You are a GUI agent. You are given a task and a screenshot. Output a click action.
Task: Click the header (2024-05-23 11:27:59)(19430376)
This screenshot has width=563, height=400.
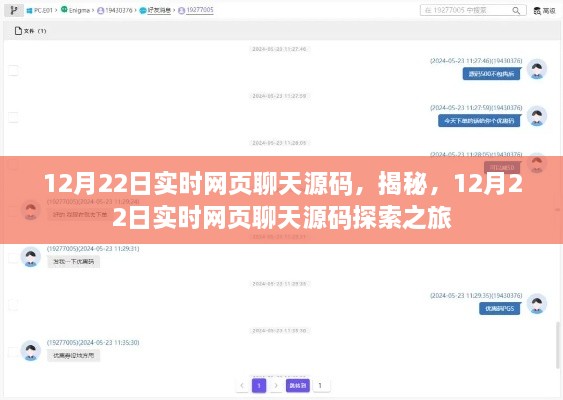[476, 108]
